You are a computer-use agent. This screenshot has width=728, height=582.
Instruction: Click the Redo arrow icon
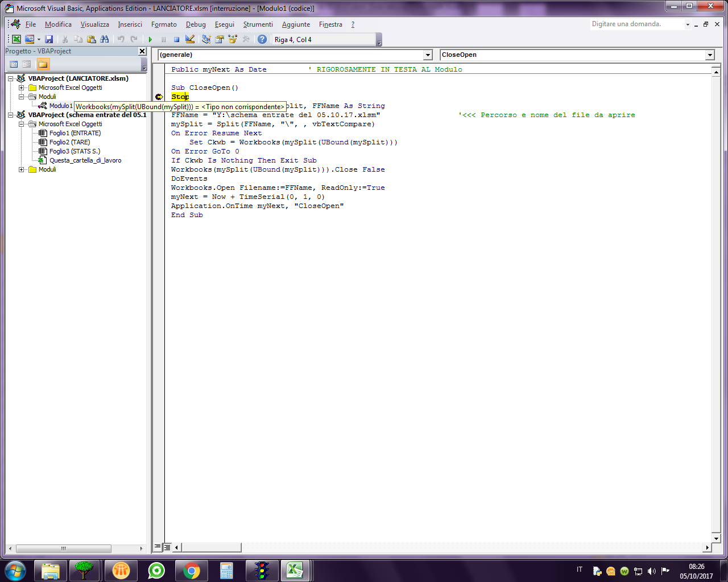(x=134, y=39)
